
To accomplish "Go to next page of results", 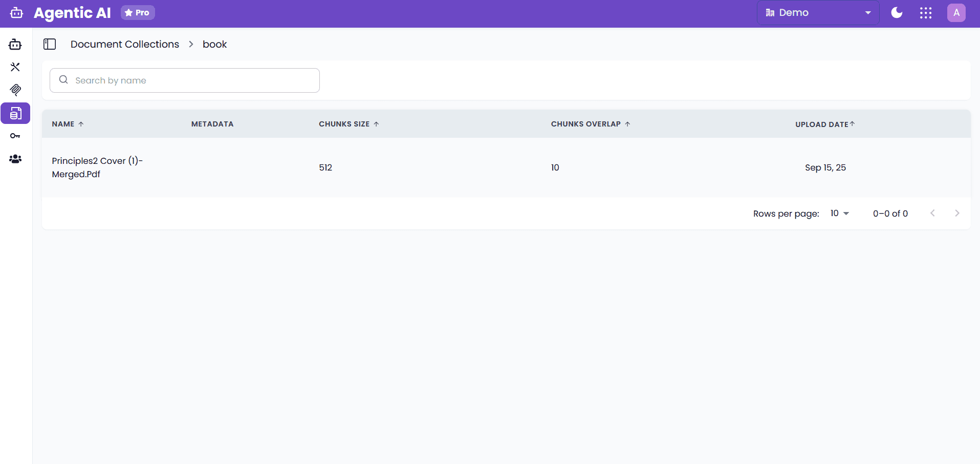I will (x=956, y=214).
